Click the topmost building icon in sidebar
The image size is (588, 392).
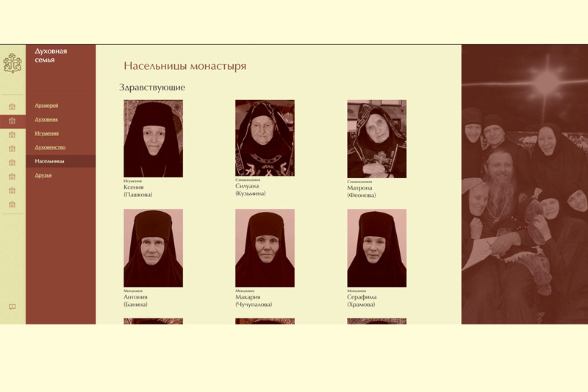click(x=12, y=106)
